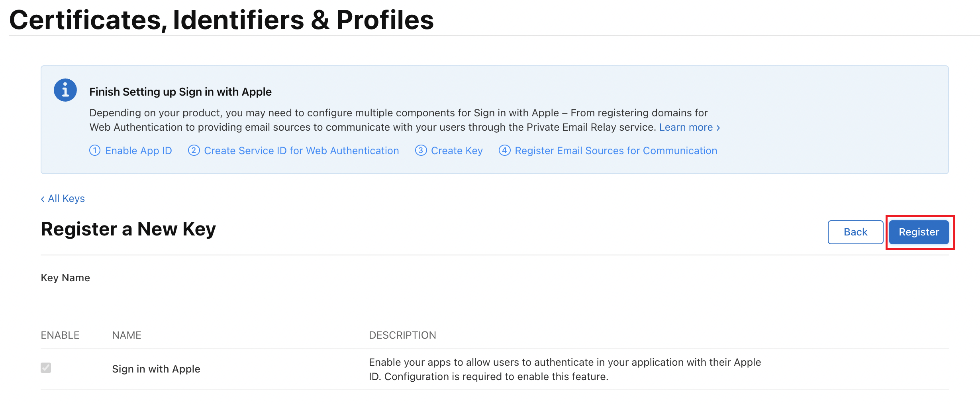The height and width of the screenshot is (404, 980).
Task: Open step 1 Enable App ID
Action: pyautogui.click(x=131, y=151)
